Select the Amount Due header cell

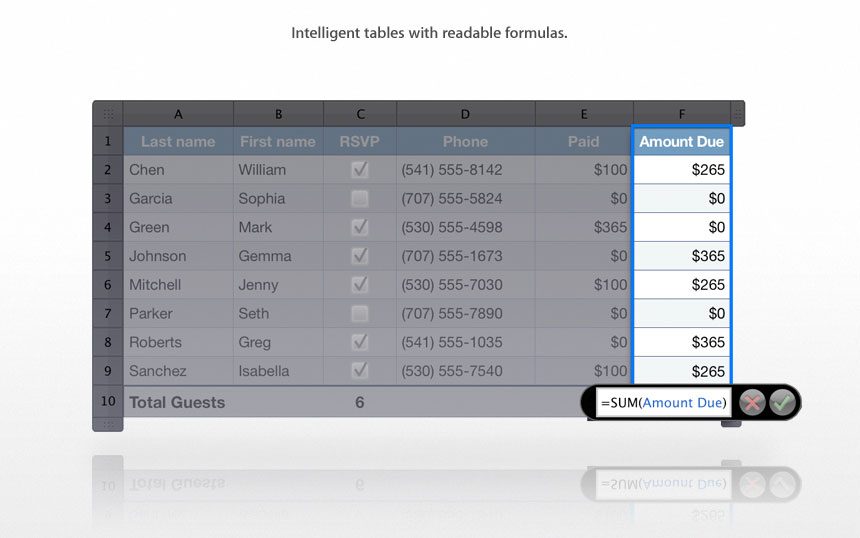click(x=682, y=141)
